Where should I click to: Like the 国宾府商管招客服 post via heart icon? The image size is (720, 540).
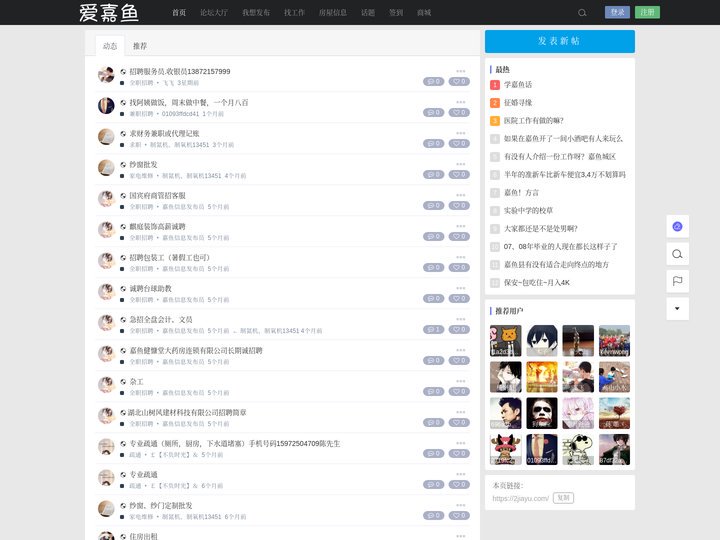(459, 206)
